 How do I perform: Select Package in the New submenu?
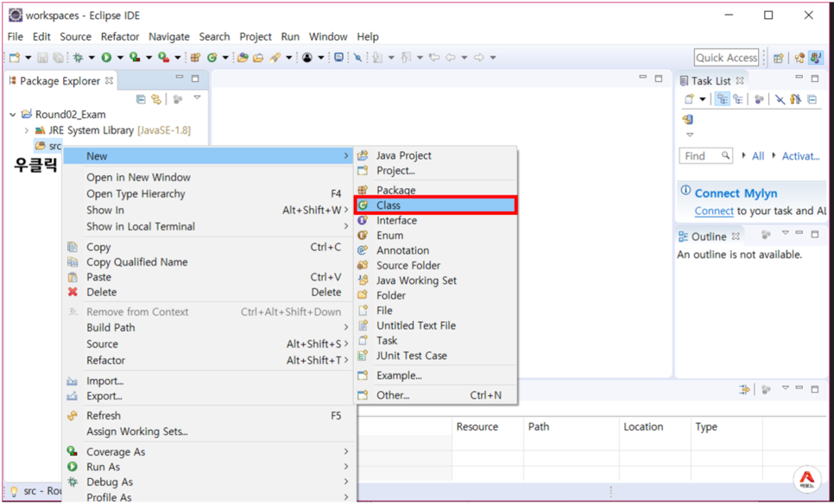[435, 190]
